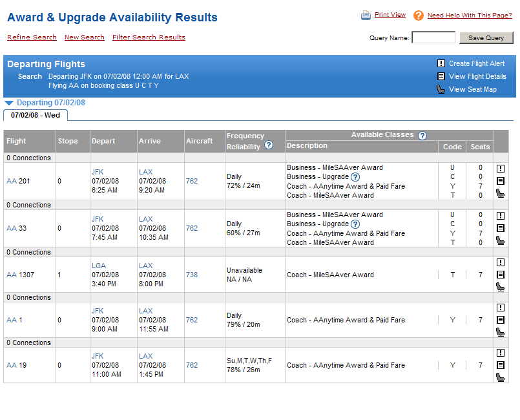The height and width of the screenshot is (420, 520).
Task: Click the printer icon for Print View
Action: pos(366,16)
